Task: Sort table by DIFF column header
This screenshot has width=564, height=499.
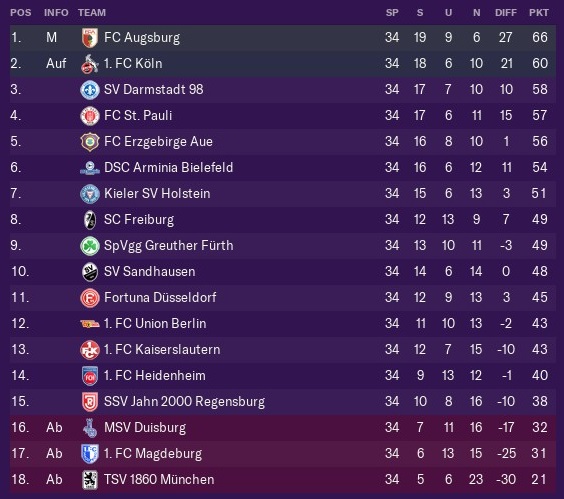Action: pos(506,13)
